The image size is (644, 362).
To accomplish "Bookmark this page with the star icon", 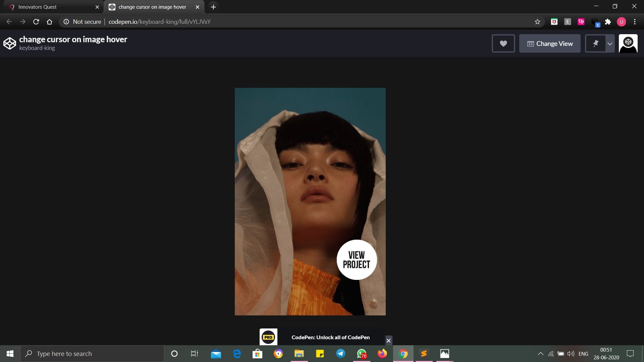I will (537, 22).
